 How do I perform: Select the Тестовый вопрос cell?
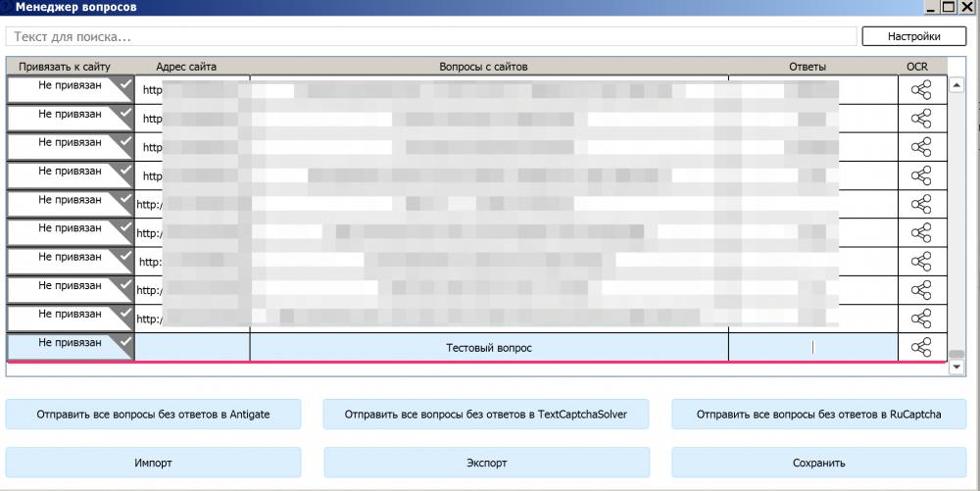point(489,347)
